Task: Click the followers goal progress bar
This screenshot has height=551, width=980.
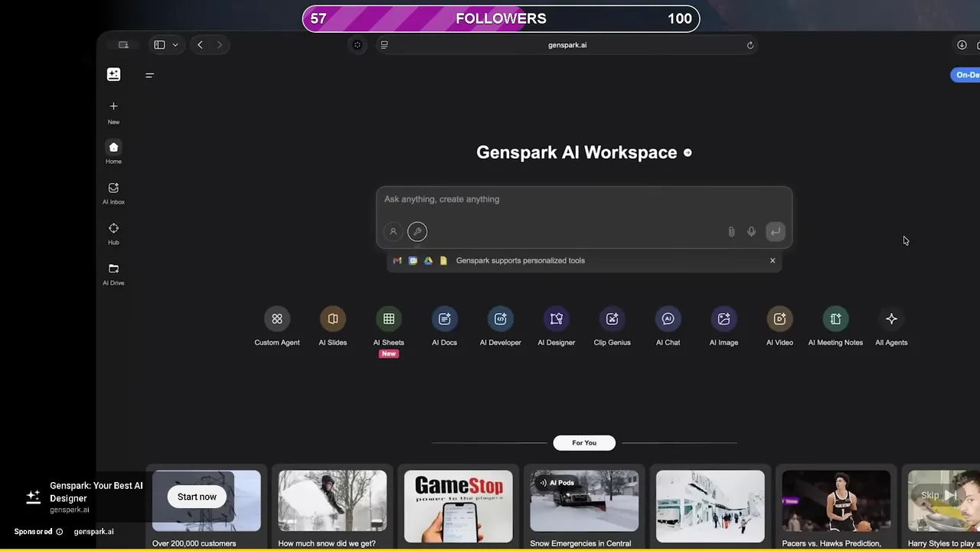Action: 501,19
